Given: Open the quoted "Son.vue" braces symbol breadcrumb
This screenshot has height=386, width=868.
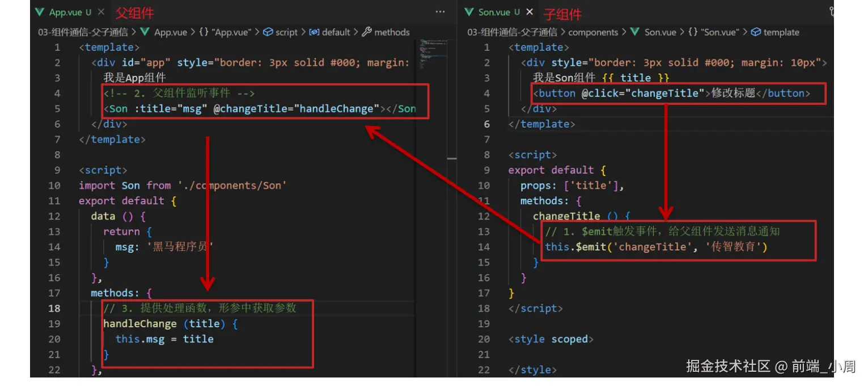Looking at the screenshot, I should click(713, 32).
